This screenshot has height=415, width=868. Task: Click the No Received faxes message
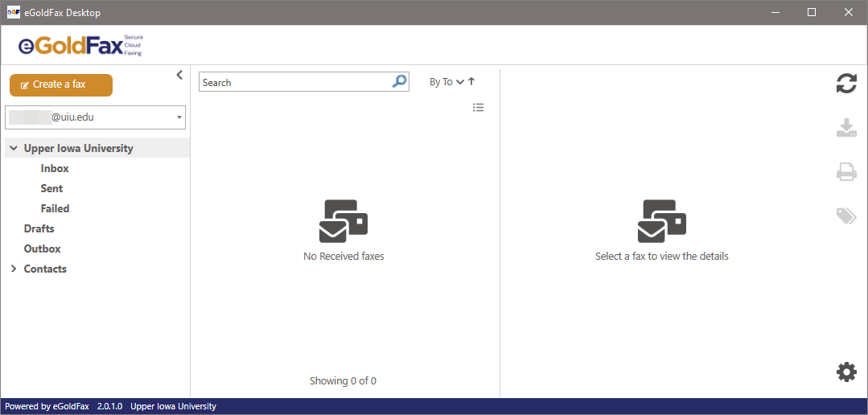tap(343, 257)
